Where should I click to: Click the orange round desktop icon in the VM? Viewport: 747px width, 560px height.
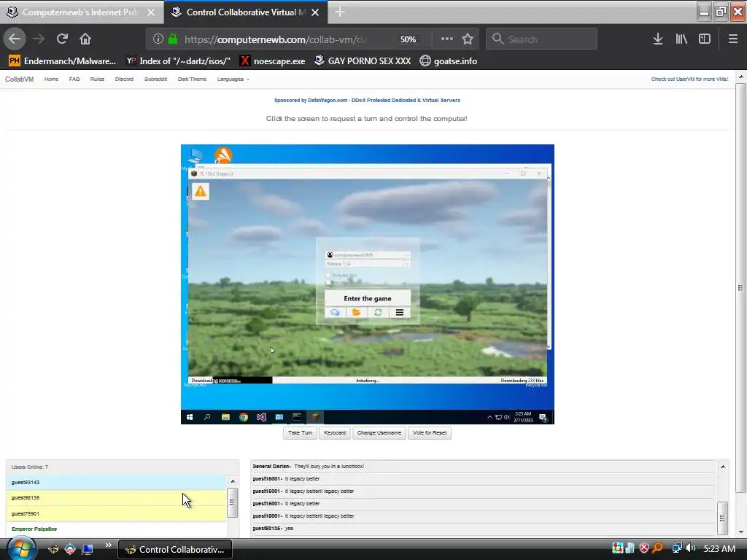223,155
